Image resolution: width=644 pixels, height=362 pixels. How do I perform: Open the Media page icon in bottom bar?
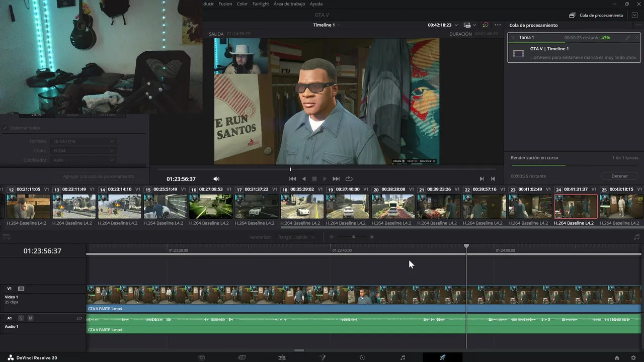click(202, 357)
